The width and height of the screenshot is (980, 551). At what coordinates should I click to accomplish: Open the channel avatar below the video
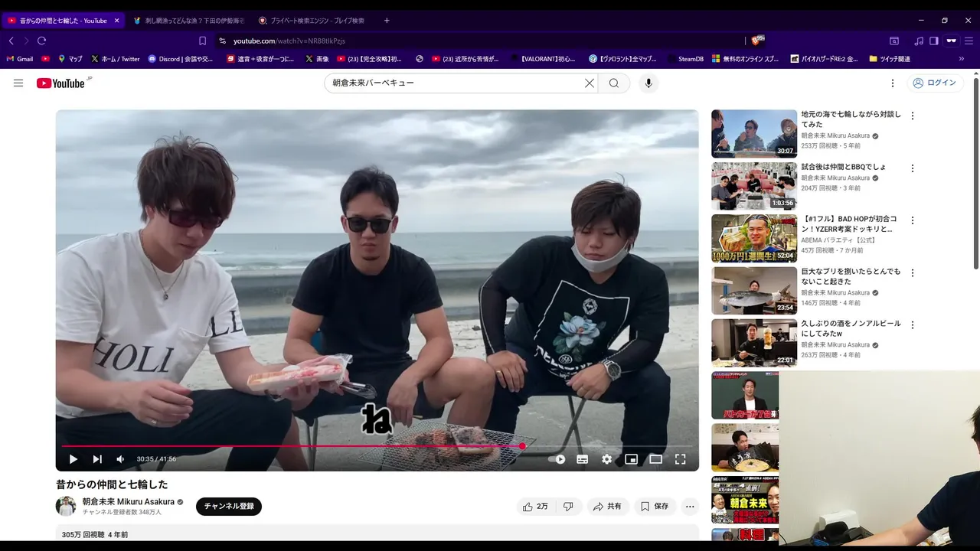click(66, 506)
